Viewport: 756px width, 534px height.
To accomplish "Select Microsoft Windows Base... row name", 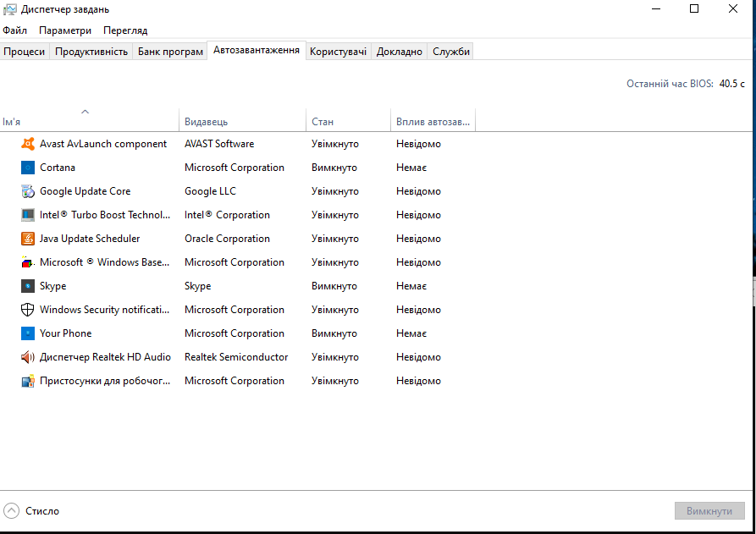I will click(105, 262).
